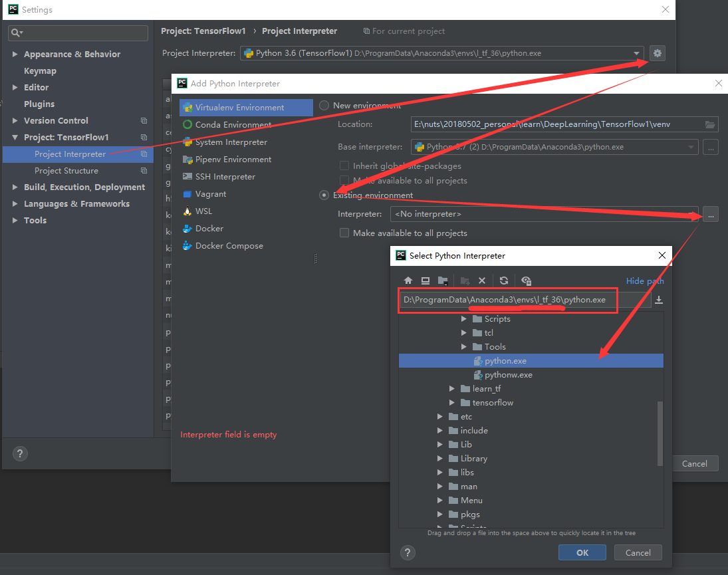The image size is (728, 575).
Task: Open the interpreter gear settings icon
Action: [x=658, y=53]
